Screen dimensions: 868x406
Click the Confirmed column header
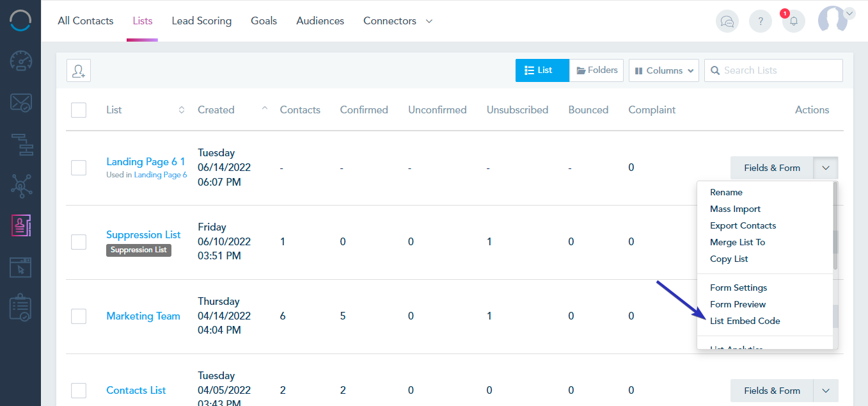[x=364, y=110]
